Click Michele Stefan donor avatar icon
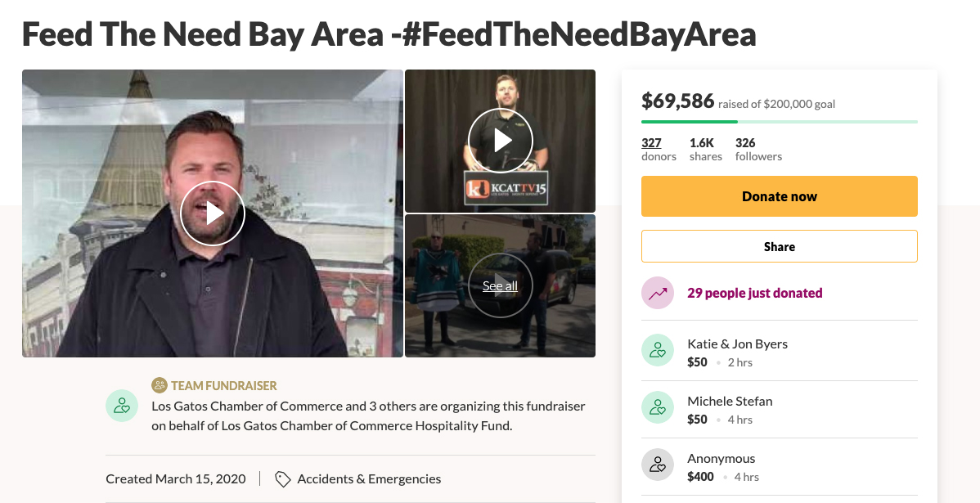This screenshot has height=503, width=980. tap(658, 407)
